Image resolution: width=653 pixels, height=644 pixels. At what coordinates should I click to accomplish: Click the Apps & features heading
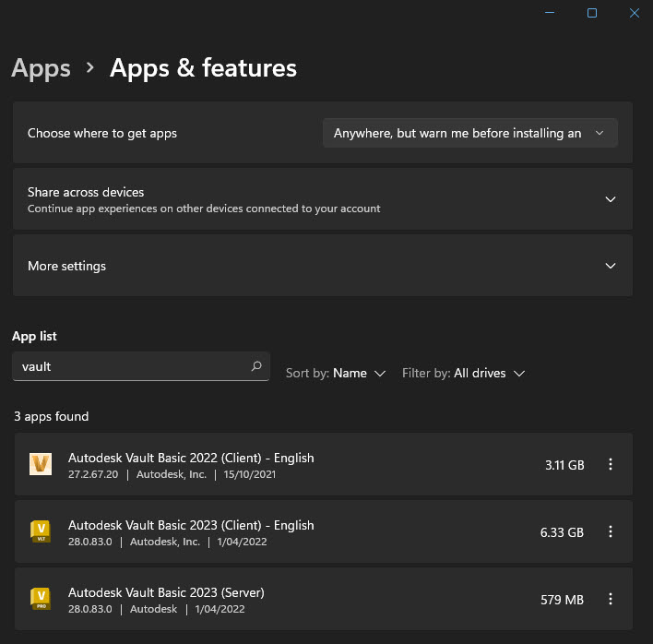coord(203,68)
